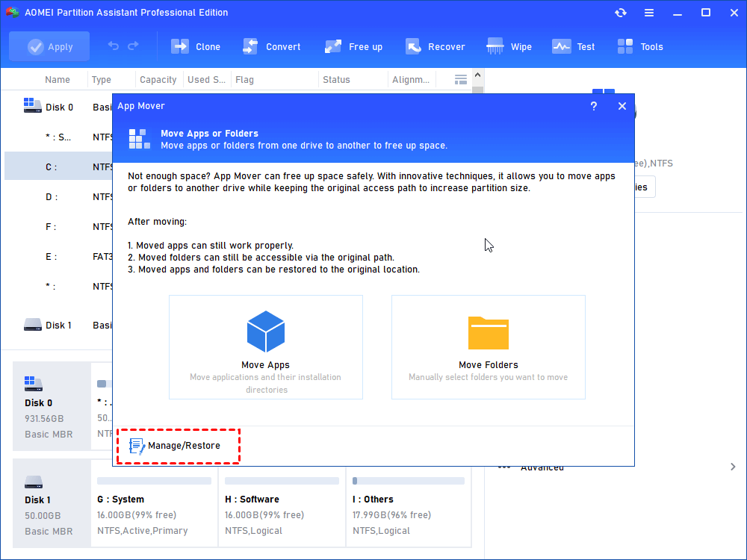Open Manage/Restore in the App Mover dialog
Image resolution: width=747 pixels, height=560 pixels.
click(x=175, y=446)
